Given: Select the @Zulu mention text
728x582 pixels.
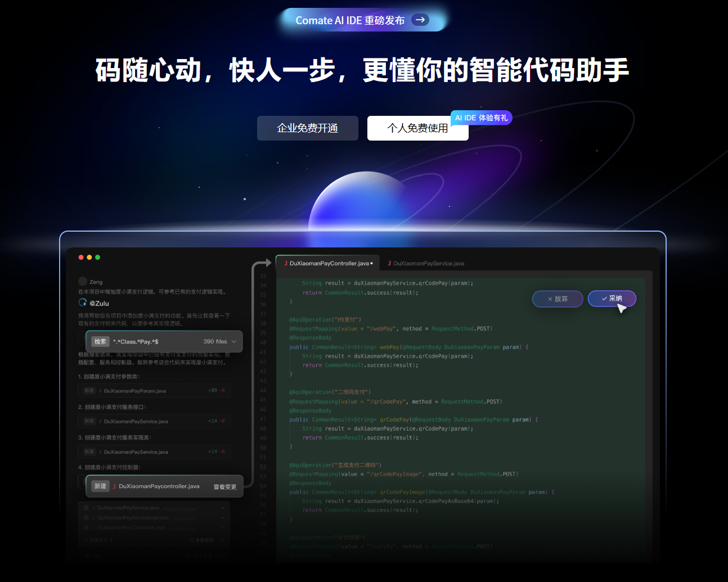Looking at the screenshot, I should 100,303.
